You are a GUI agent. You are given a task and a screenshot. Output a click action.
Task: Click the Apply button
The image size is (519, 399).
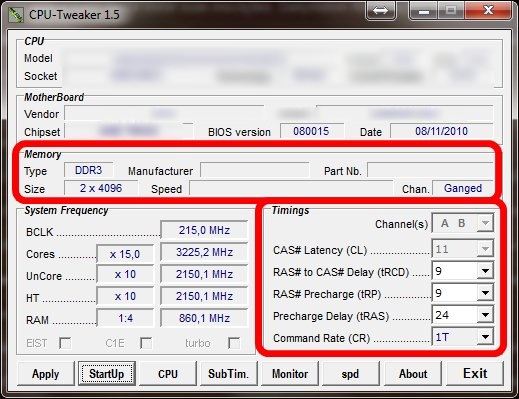point(46,374)
